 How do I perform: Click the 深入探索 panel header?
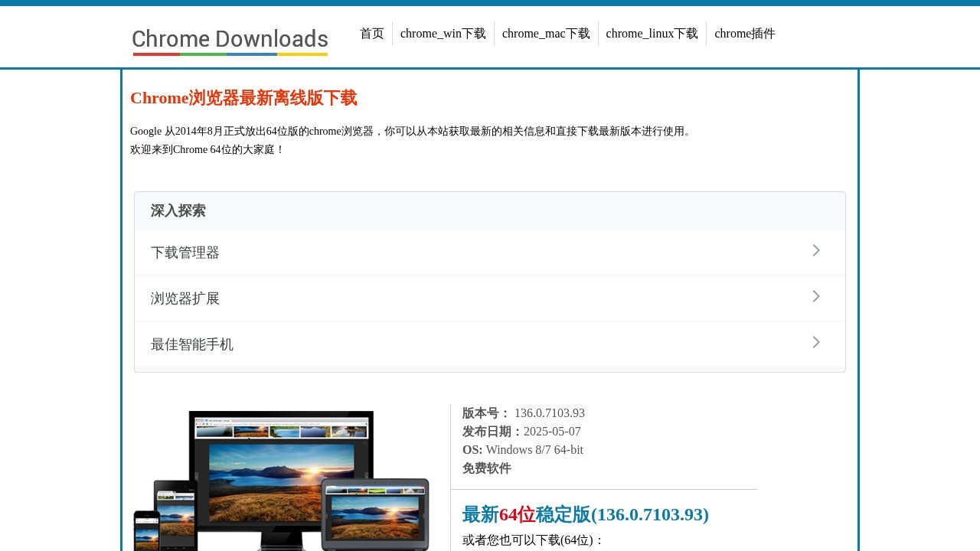coord(178,210)
